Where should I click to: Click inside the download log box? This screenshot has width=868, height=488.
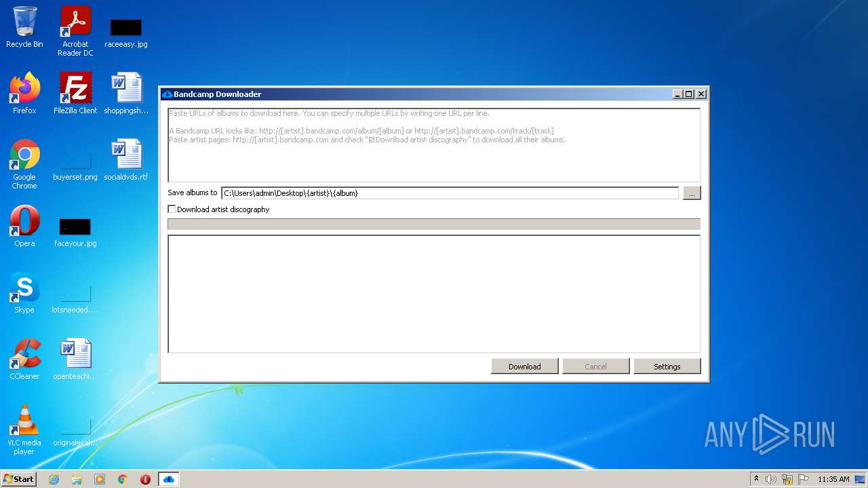click(x=434, y=294)
